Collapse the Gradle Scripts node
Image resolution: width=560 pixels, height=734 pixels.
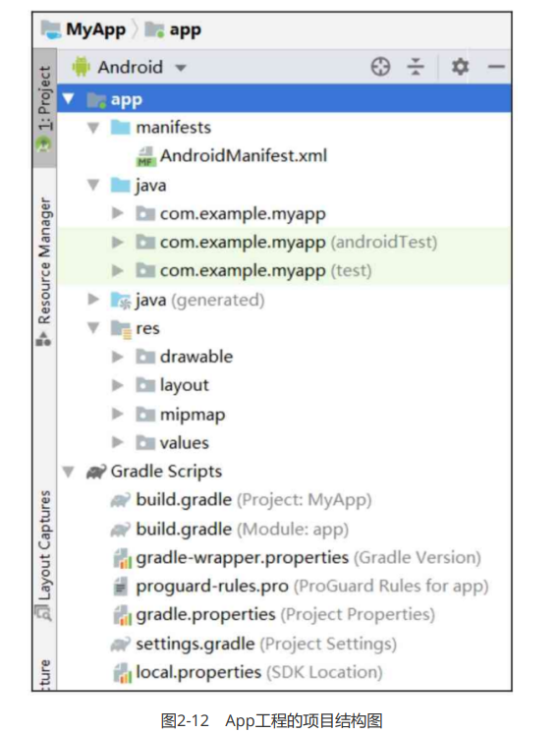point(69,472)
